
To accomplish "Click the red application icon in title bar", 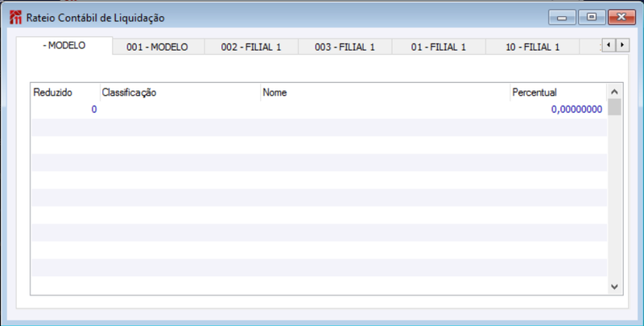I will coord(15,18).
